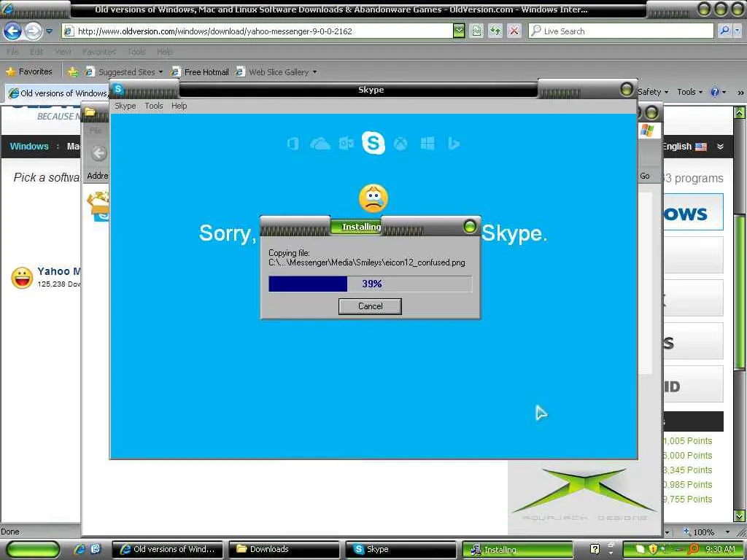Open the 9,755 Points link
Image resolution: width=747 pixels, height=560 pixels.
point(688,499)
